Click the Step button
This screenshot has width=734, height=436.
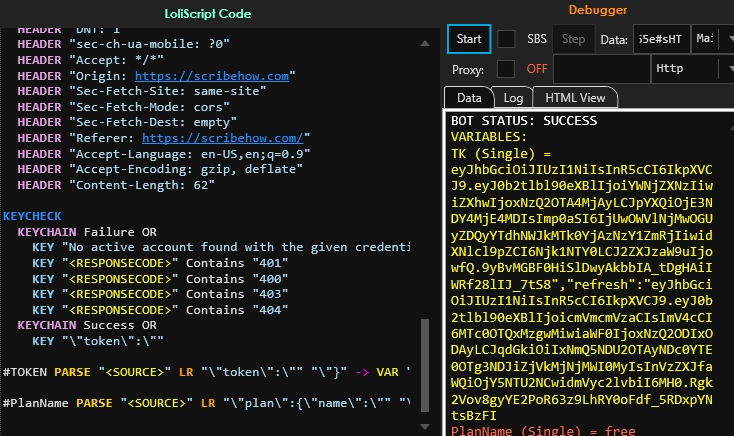(x=573, y=39)
